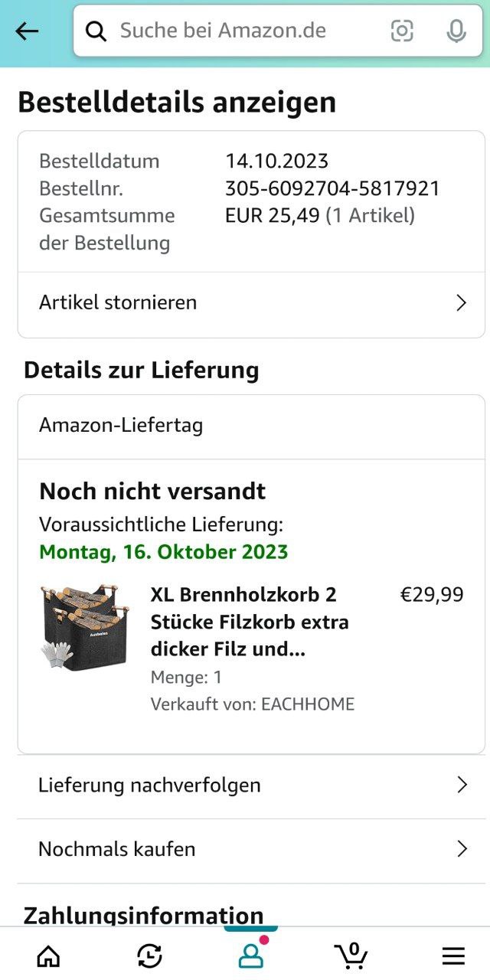
Task: Tap Nochmals kaufen entry
Action: tap(116, 849)
